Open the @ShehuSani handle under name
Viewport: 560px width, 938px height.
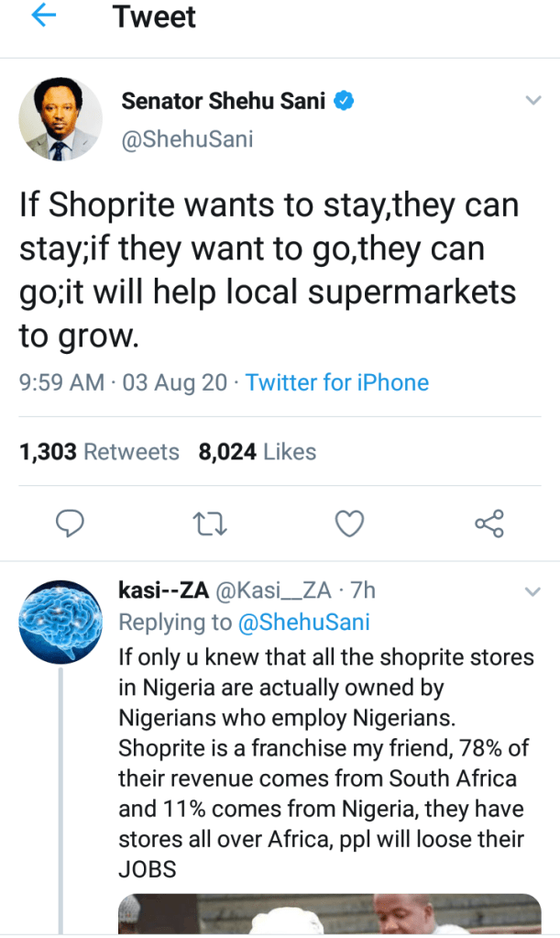(x=187, y=139)
